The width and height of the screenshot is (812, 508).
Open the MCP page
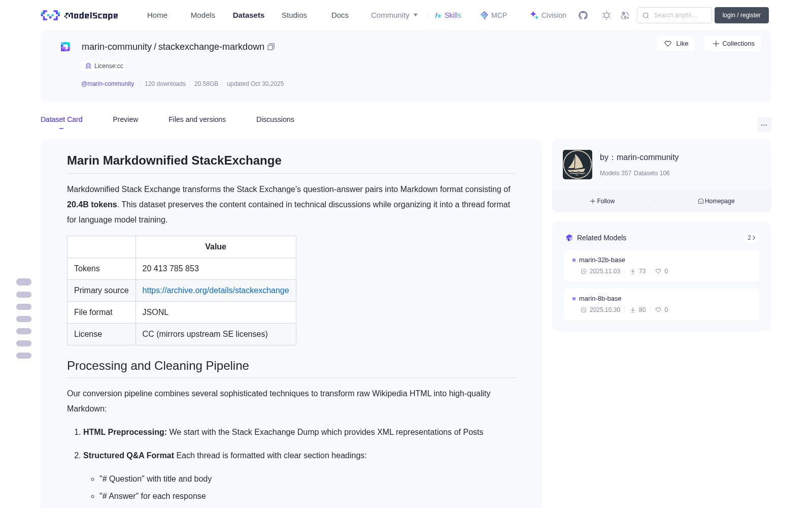tap(494, 15)
